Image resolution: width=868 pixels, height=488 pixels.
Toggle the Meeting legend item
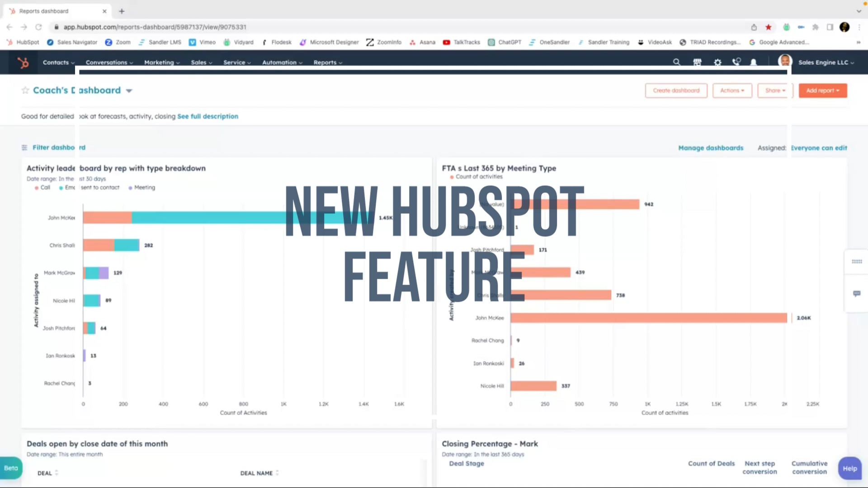[142, 188]
